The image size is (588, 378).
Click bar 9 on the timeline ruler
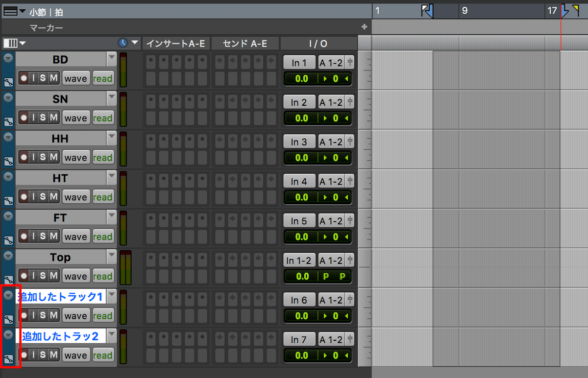[465, 11]
